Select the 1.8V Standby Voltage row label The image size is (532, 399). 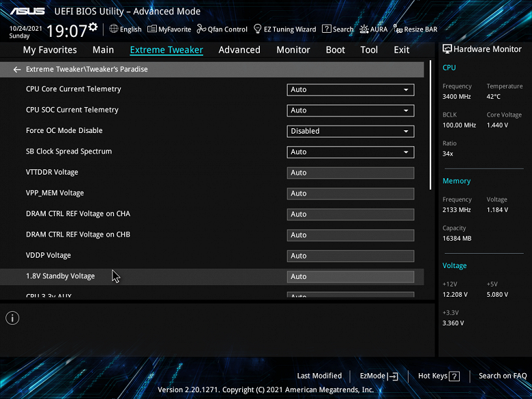pos(61,276)
